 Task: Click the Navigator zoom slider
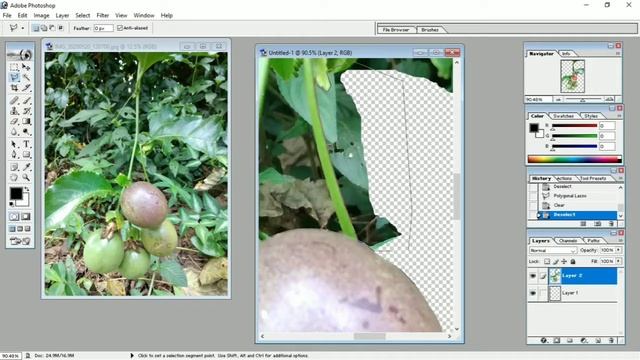pos(582,99)
